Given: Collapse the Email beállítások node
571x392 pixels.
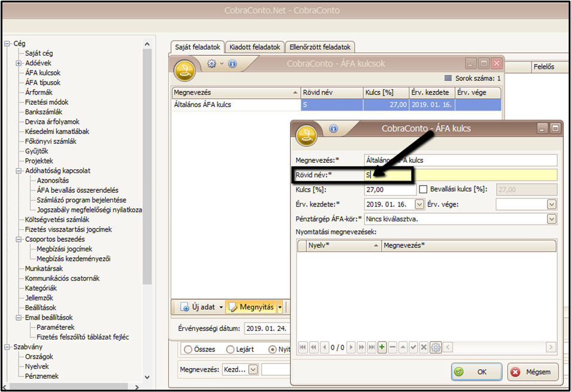Looking at the screenshot, I should 19,318.
